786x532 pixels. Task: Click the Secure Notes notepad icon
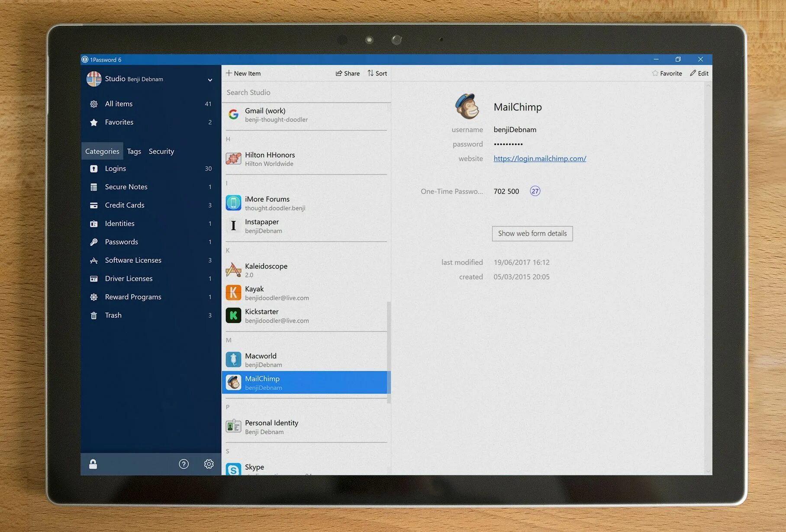tap(93, 187)
